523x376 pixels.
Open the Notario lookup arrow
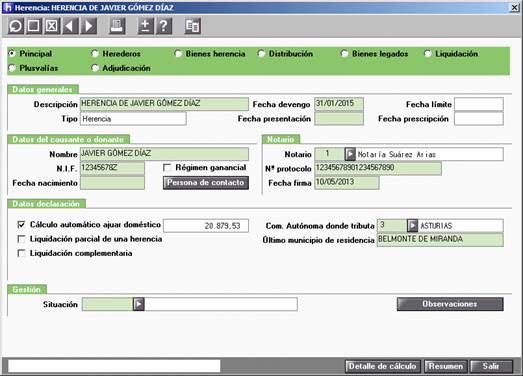coord(350,154)
